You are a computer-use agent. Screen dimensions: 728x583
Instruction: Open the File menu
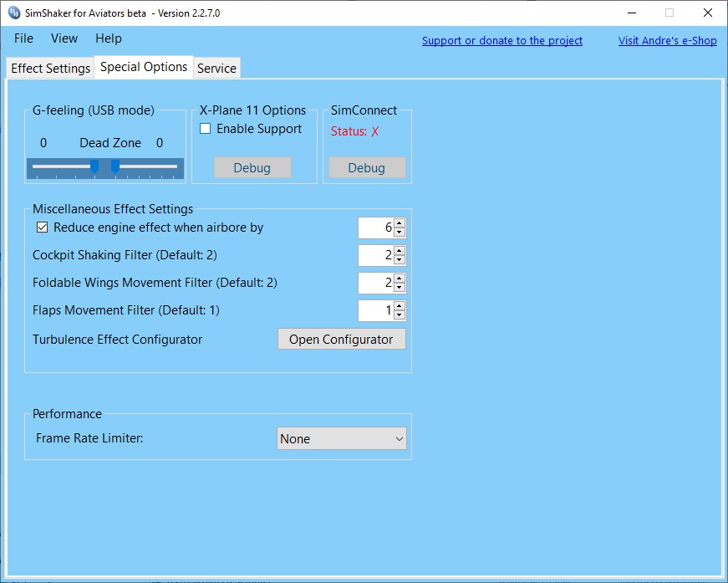pos(23,38)
